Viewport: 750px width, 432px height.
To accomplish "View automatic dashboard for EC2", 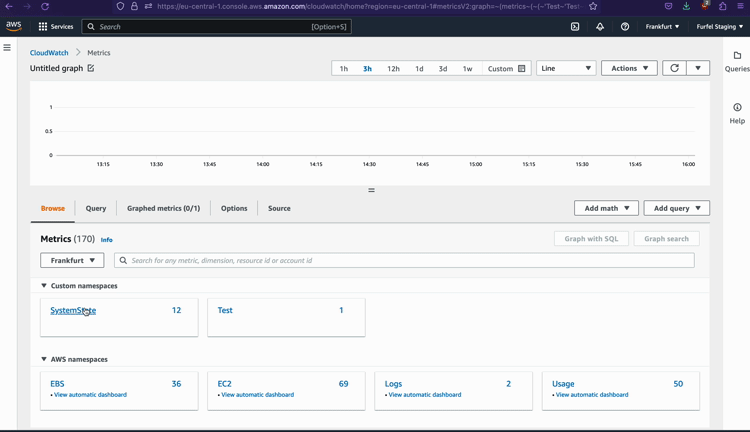I will pos(257,395).
